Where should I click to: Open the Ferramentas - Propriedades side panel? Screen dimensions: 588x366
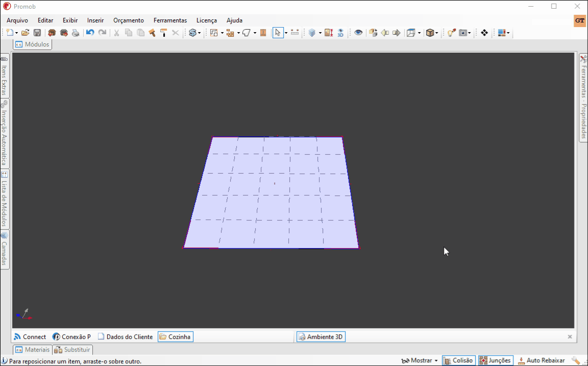click(583, 97)
